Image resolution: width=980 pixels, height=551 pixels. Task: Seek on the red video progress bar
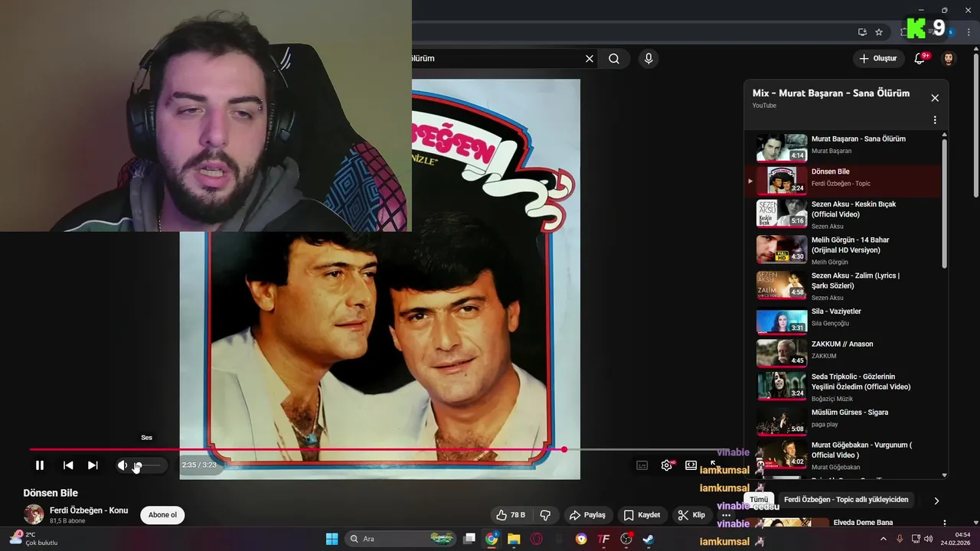297,449
